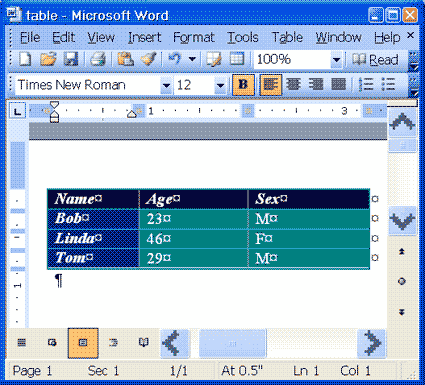425x385 pixels.
Task: Open the Format menu
Action: pos(194,37)
